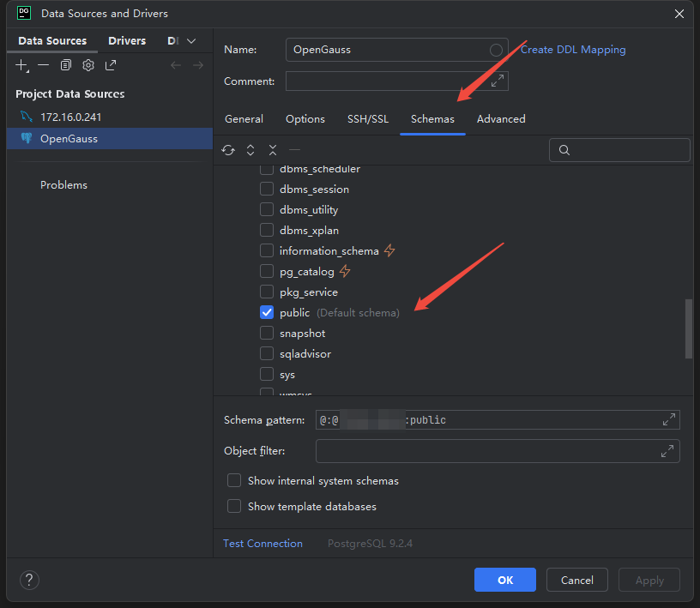Click the schema search box

[619, 150]
